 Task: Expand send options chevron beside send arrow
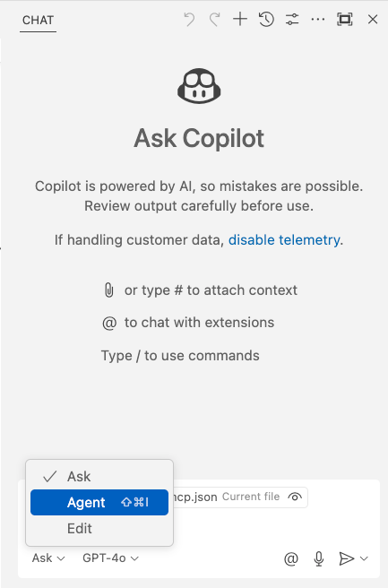tap(364, 558)
